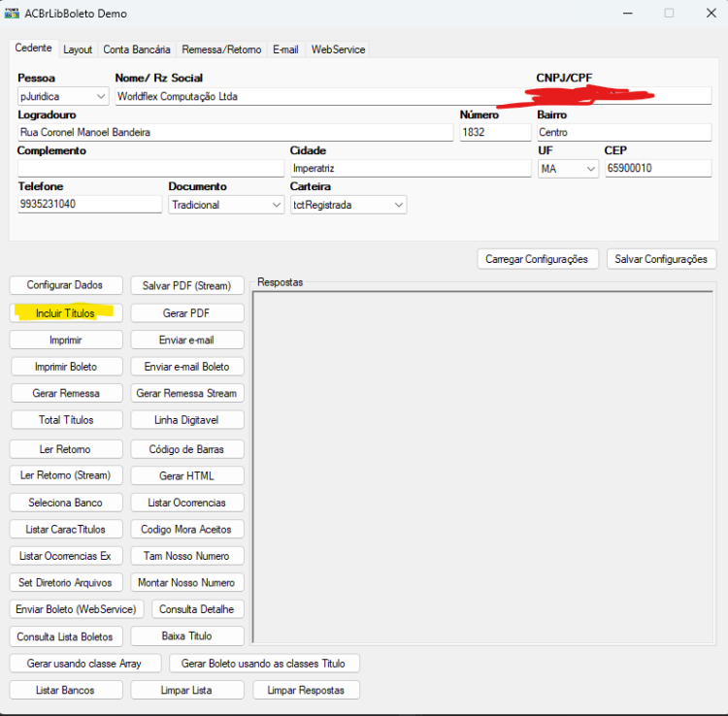Click the ACBrLibBoleto app icon in title bar
The height and width of the screenshot is (716, 728).
click(12, 13)
